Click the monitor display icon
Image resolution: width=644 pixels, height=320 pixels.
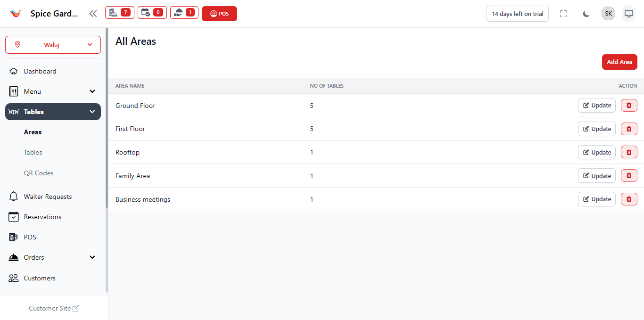coord(628,14)
